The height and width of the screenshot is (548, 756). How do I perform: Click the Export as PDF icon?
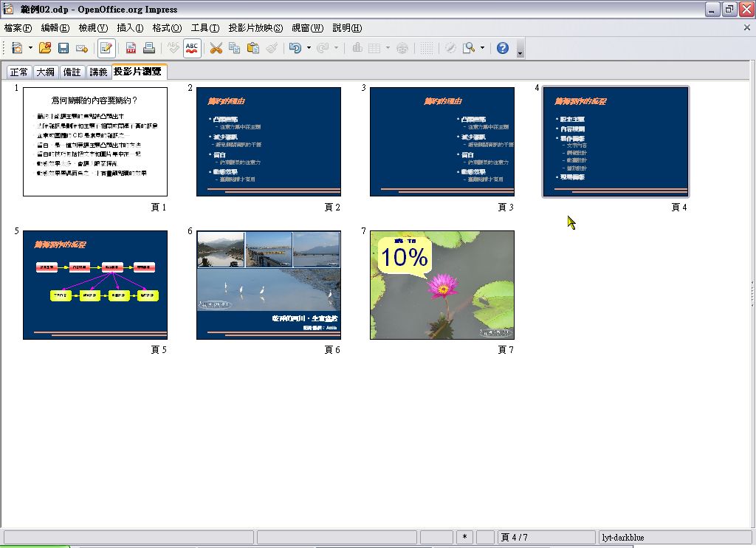coord(131,48)
